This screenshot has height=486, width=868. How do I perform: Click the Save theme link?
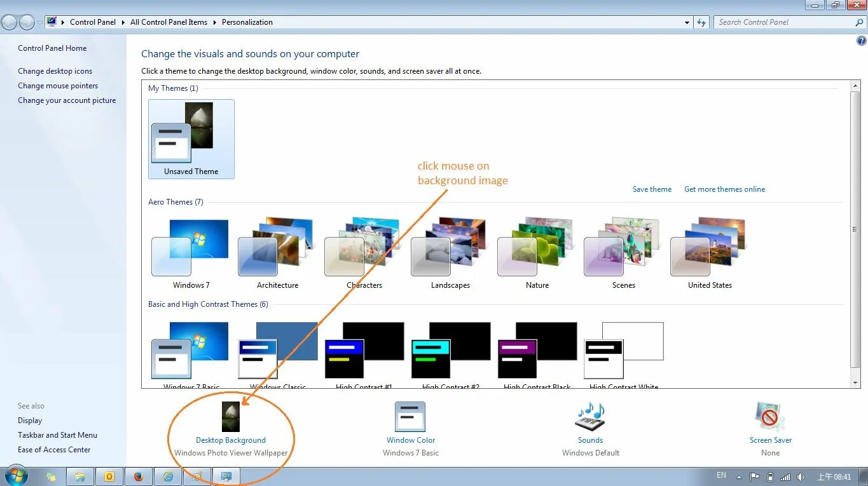point(652,189)
